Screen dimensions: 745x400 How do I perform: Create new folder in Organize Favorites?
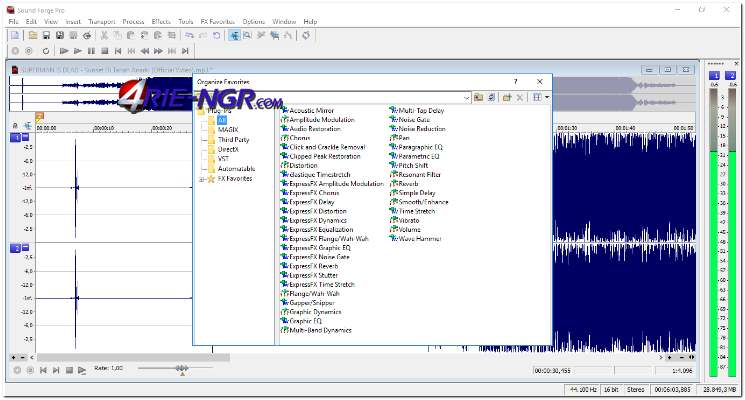[x=507, y=97]
